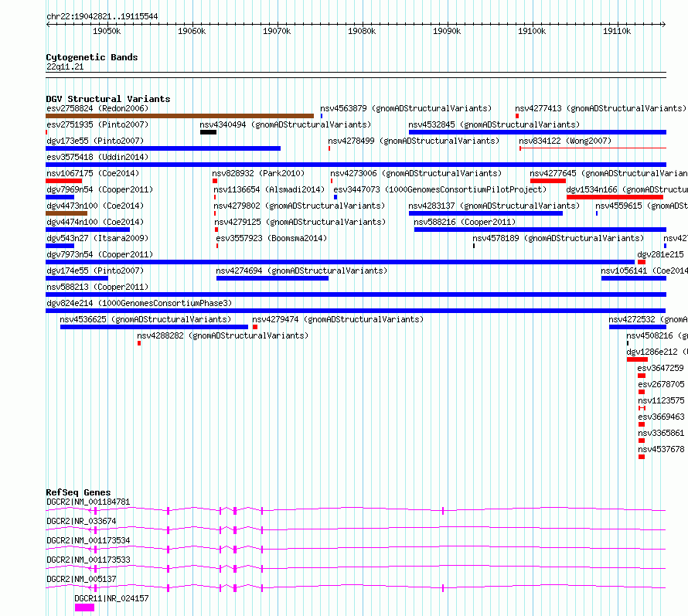Select the red nsv1067175 variant bar
Viewport: 688px width, 616px height.
(x=63, y=181)
